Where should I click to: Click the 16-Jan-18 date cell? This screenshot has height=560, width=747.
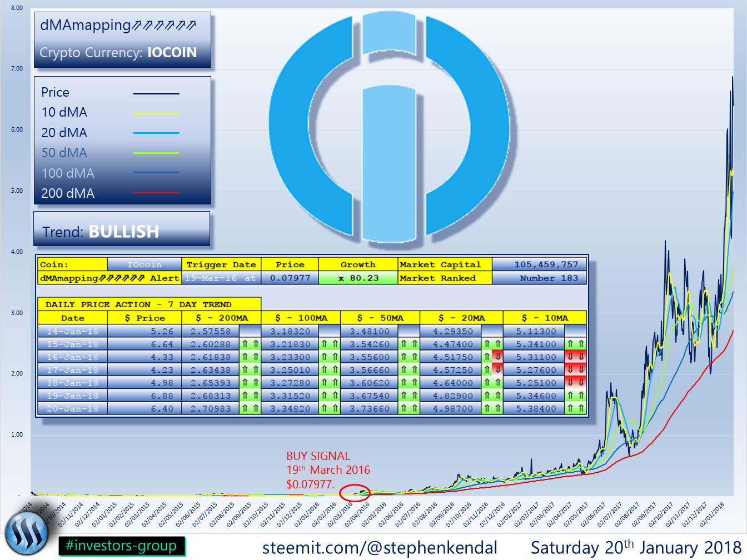pyautogui.click(x=72, y=357)
